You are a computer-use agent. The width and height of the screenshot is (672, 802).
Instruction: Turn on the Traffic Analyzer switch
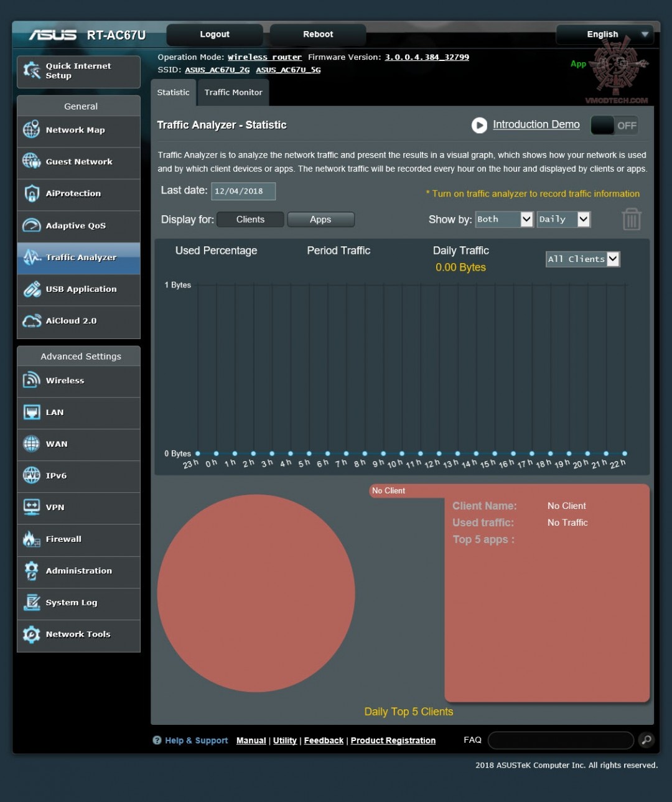pyautogui.click(x=614, y=126)
